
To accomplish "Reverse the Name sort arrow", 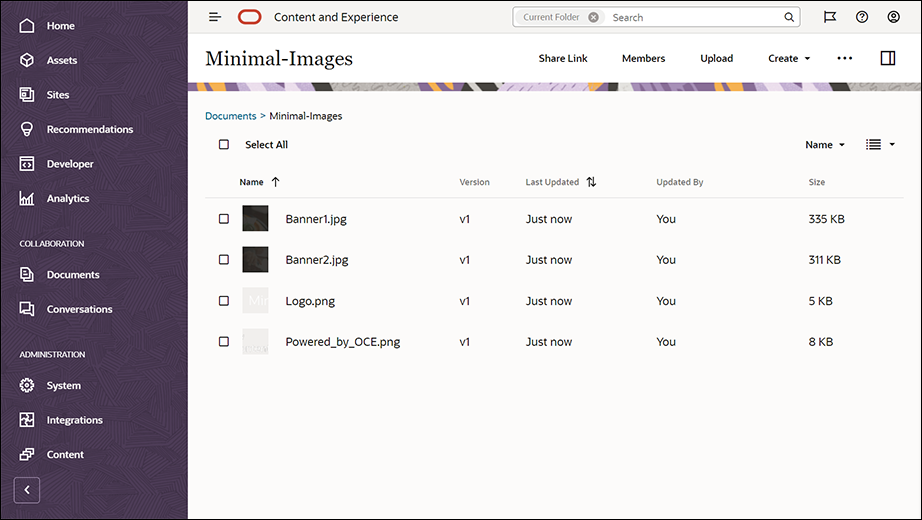I will (275, 182).
